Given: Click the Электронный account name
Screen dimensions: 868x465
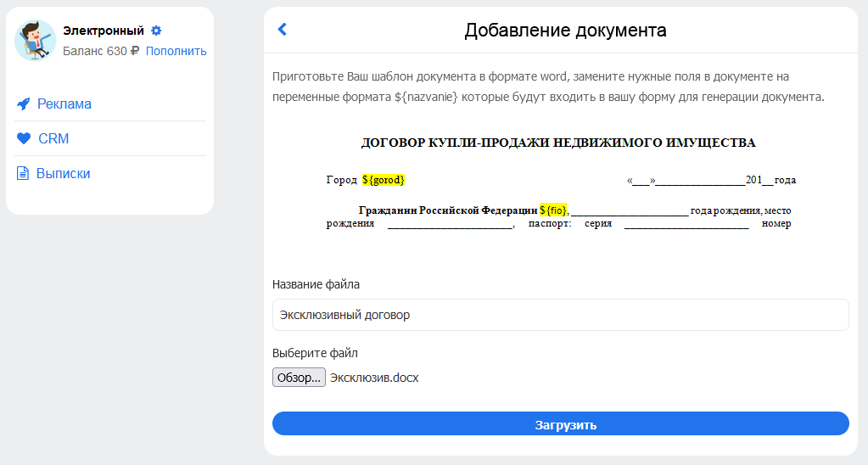Looking at the screenshot, I should [104, 31].
